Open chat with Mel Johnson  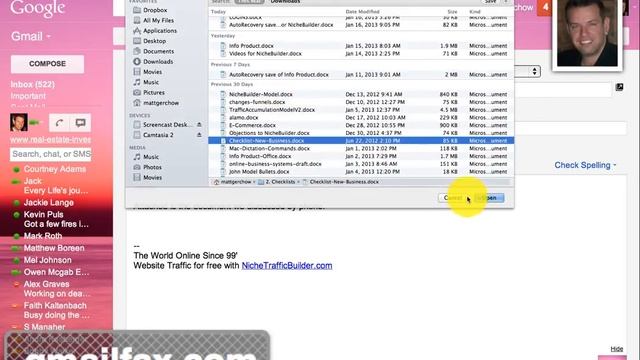pos(47,260)
